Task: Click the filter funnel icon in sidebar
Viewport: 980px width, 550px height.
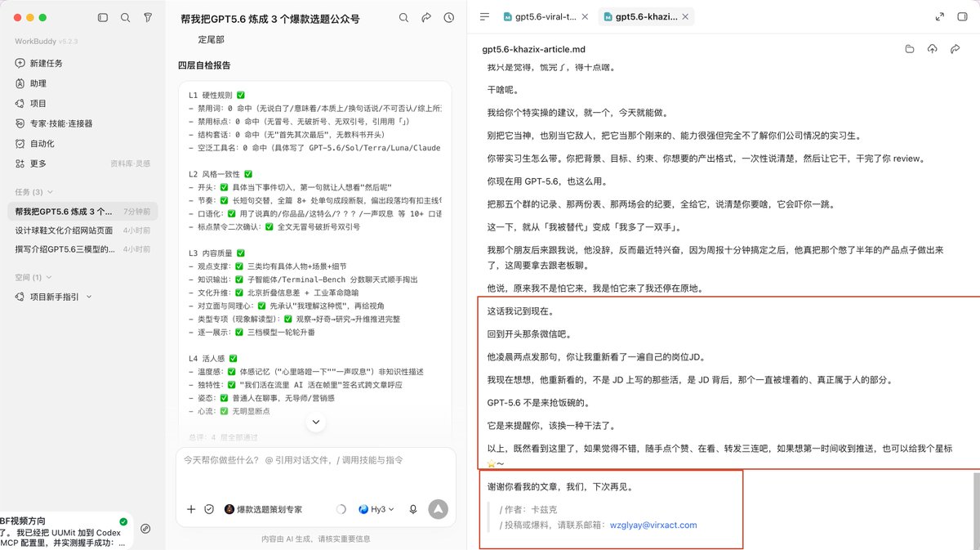Action: (x=148, y=17)
